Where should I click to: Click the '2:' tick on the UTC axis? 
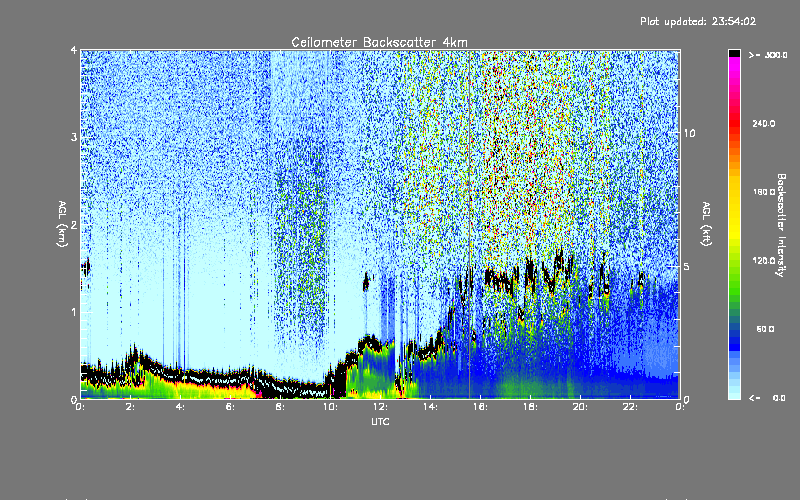point(130,407)
